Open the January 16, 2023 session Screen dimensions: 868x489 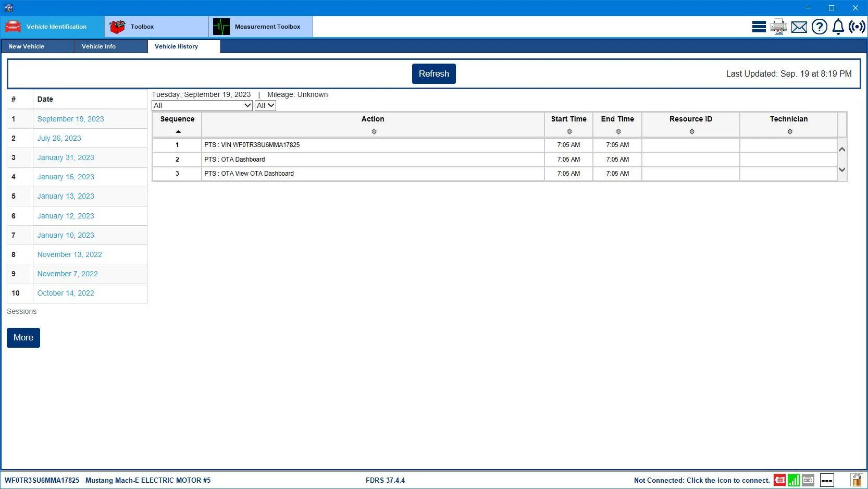(66, 177)
